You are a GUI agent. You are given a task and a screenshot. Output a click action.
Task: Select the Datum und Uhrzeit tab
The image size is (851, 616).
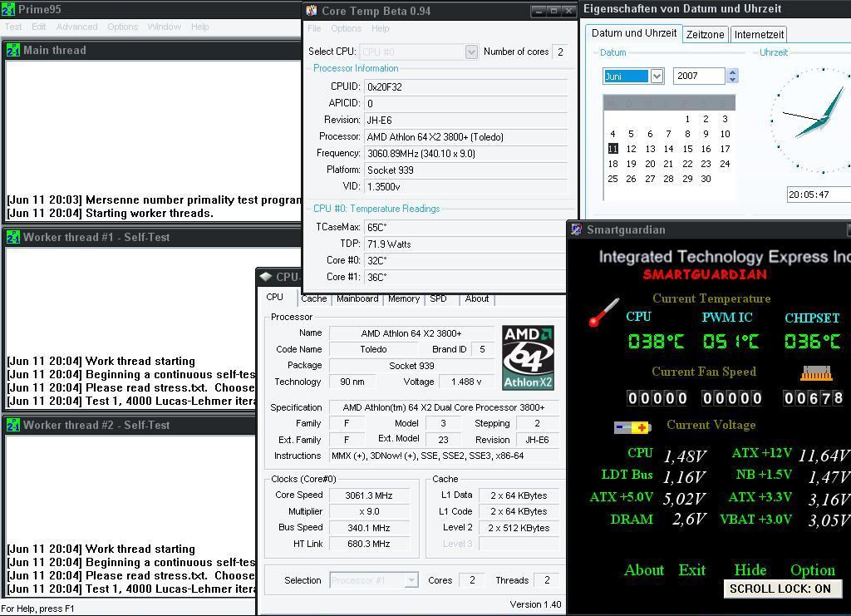point(634,33)
